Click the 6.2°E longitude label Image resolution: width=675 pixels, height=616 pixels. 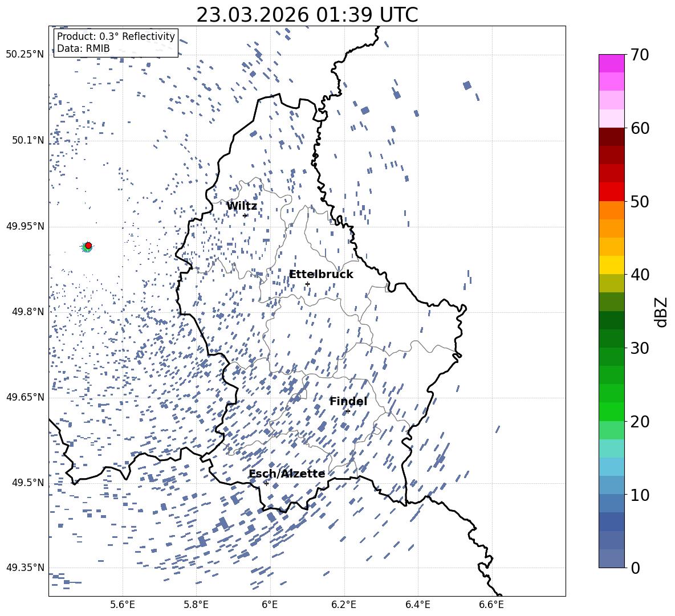click(344, 605)
